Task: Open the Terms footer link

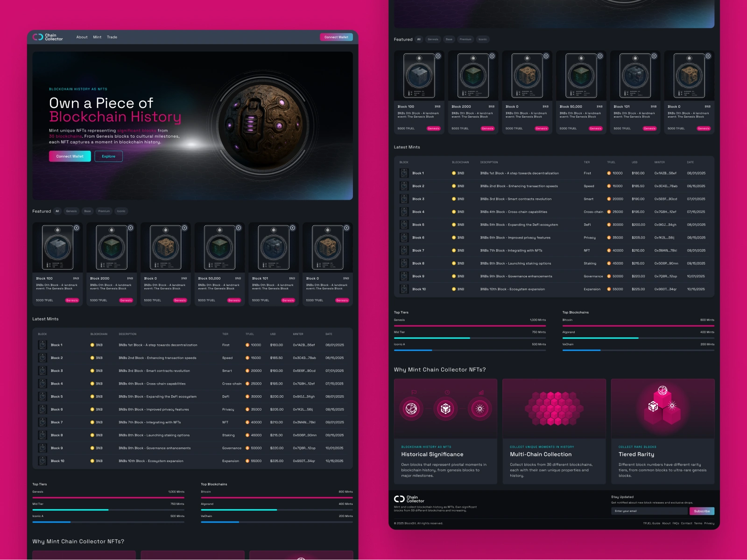Action: click(x=698, y=524)
